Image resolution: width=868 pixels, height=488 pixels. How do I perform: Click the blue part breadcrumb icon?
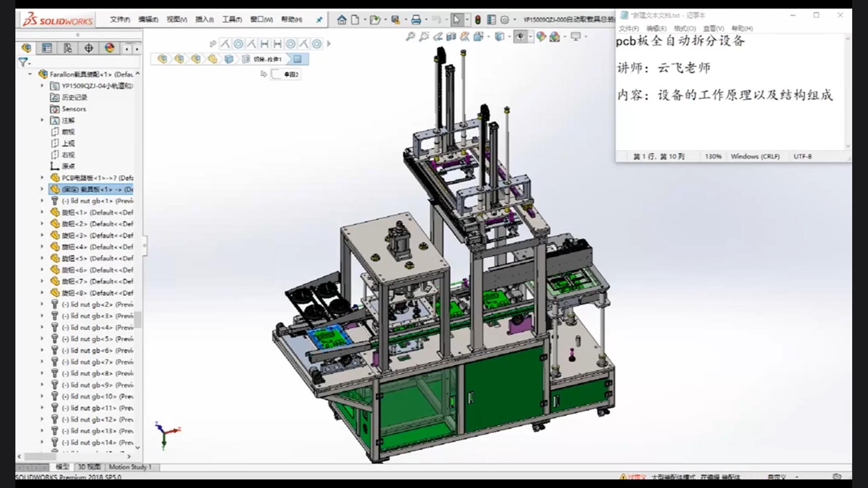click(x=229, y=59)
